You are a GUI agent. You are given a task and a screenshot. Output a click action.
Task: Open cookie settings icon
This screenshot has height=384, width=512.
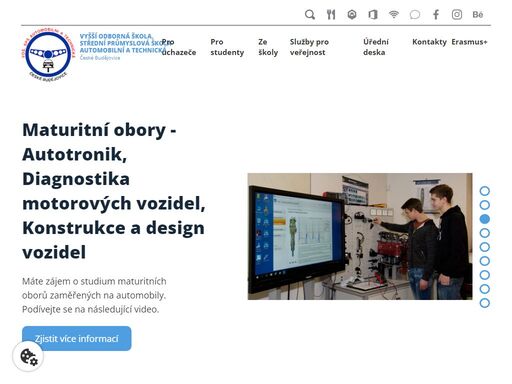click(28, 357)
